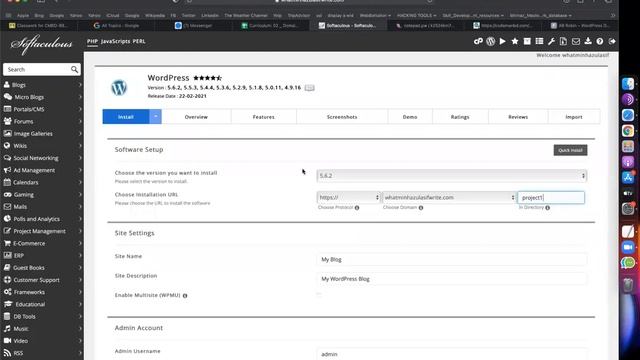Screen dimensions: 640x360
Task: Open the Screenshots tab
Action: pyautogui.click(x=342, y=117)
